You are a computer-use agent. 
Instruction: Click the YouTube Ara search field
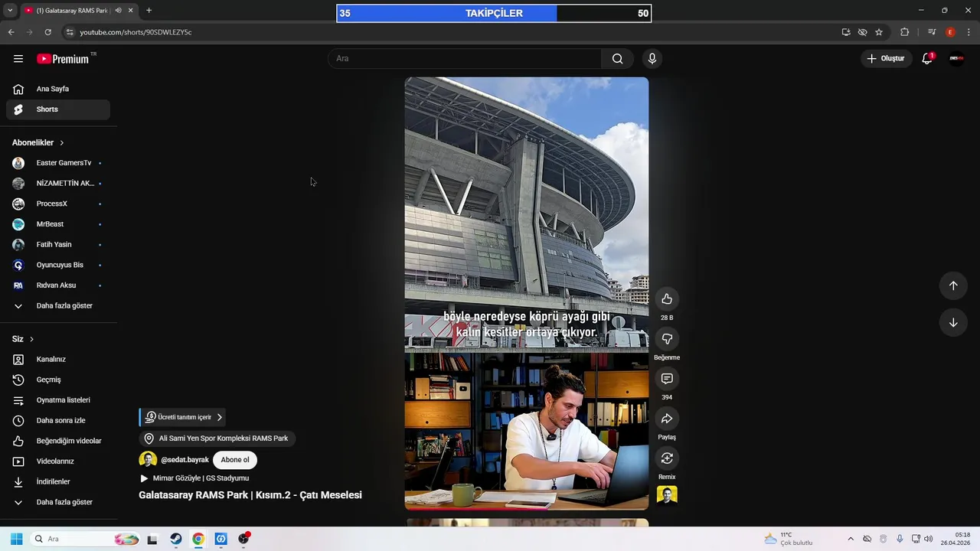(465, 58)
